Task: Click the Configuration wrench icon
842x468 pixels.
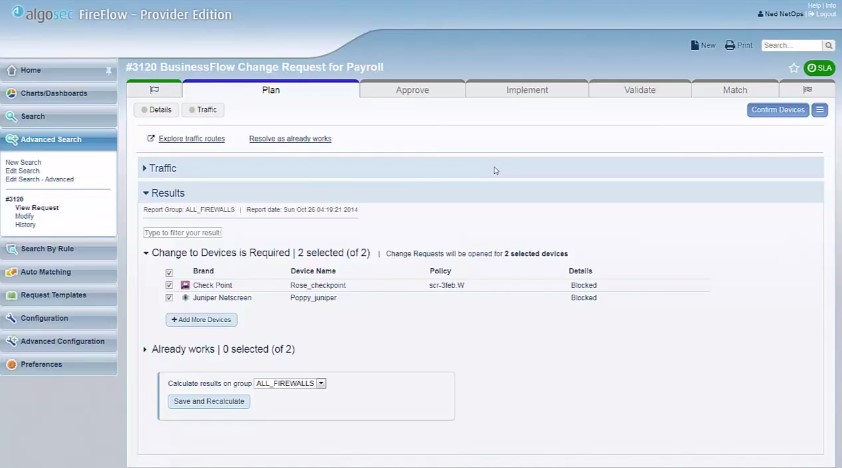Action: [x=11, y=318]
